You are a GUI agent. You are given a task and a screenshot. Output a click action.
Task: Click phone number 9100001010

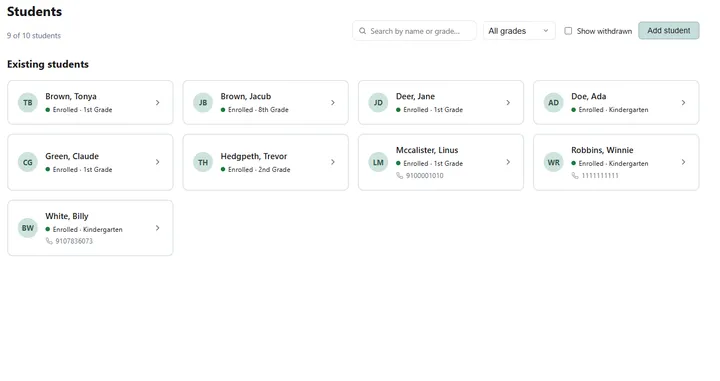pos(425,175)
